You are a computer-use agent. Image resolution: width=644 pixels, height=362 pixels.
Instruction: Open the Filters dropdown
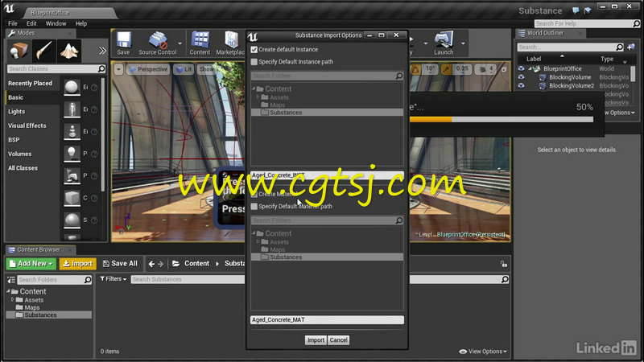click(x=113, y=279)
